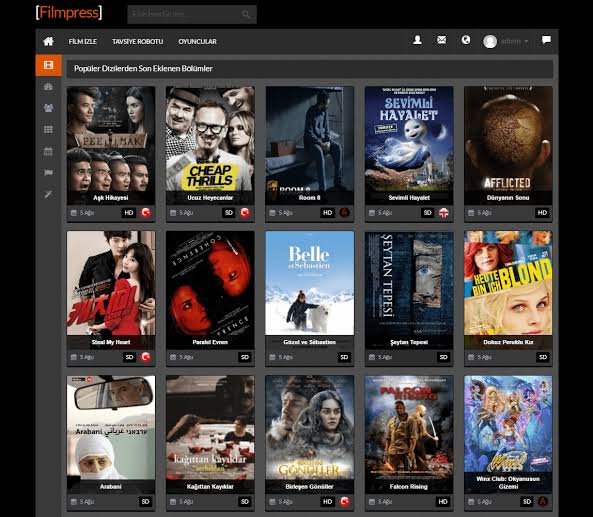Click calendar date icon on Şeytan Tepesi card
The height and width of the screenshot is (517, 593).
[x=372, y=357]
